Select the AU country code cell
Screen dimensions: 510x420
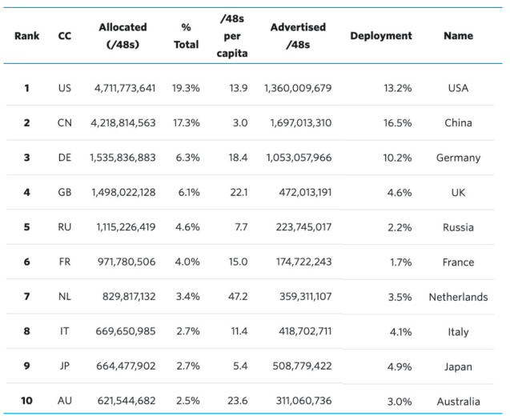coord(64,401)
